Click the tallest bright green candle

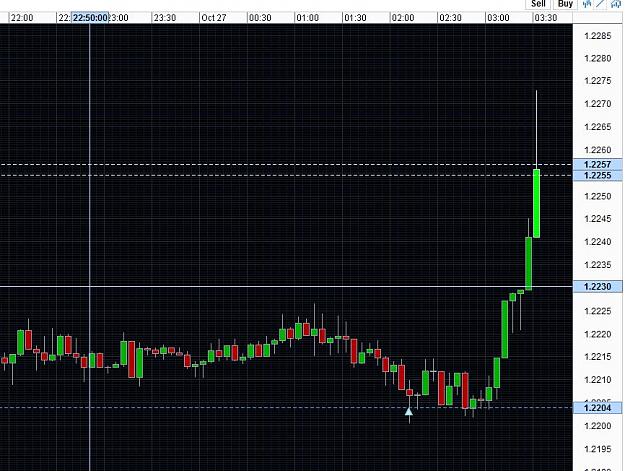click(x=537, y=204)
